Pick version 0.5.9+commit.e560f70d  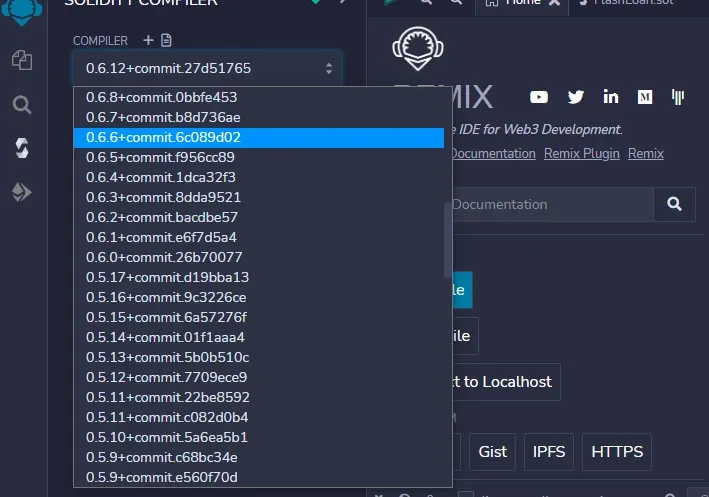(x=259, y=477)
